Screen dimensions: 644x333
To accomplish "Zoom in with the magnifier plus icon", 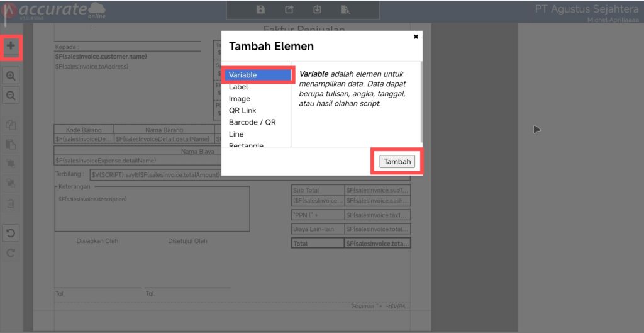I will [11, 76].
